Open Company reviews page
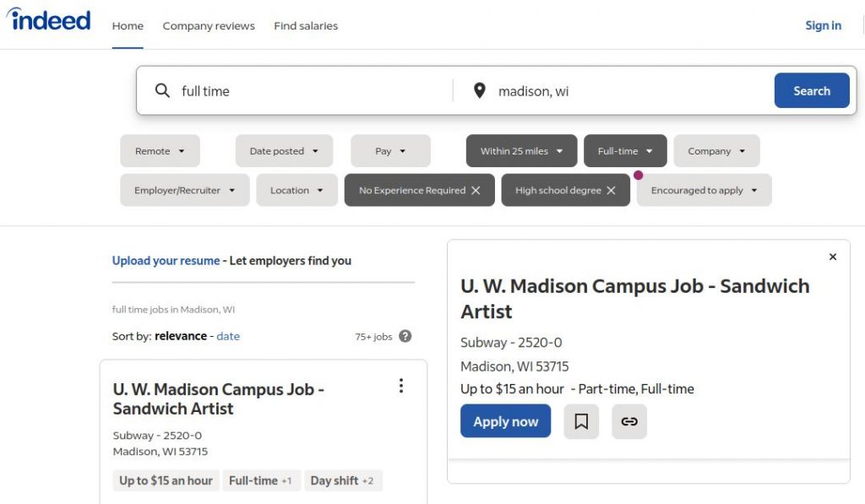The height and width of the screenshot is (504, 865). pos(209,26)
